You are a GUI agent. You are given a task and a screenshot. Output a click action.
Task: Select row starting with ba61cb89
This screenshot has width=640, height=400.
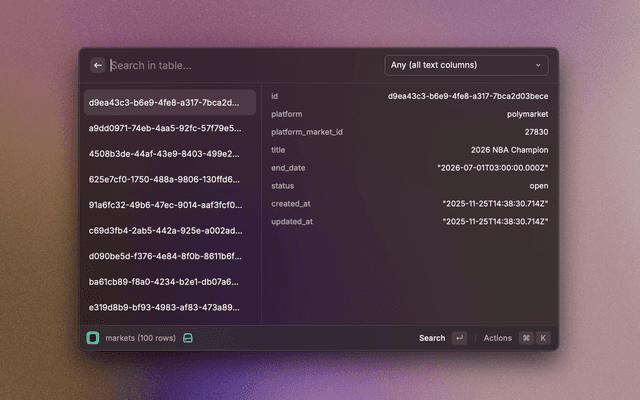(x=165, y=282)
